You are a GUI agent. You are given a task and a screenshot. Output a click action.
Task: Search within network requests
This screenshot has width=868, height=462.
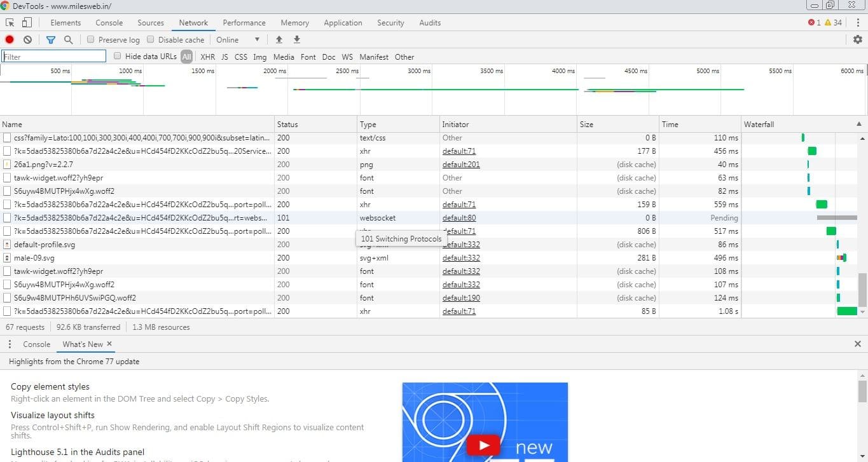point(67,39)
